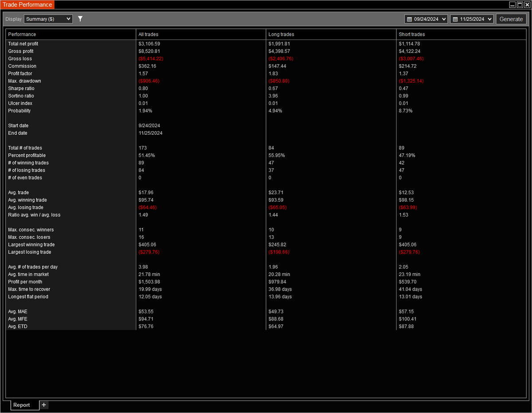
Task: Click probability value 1.94%
Action: [145, 111]
